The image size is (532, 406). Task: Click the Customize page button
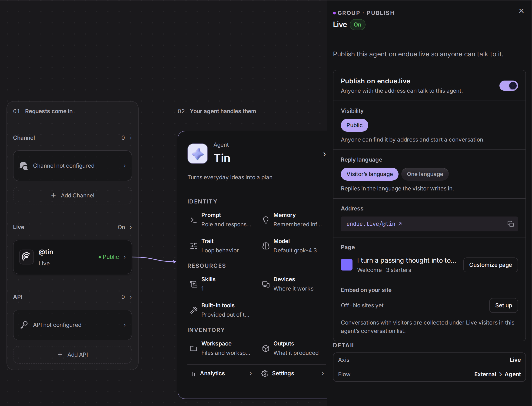click(490, 265)
